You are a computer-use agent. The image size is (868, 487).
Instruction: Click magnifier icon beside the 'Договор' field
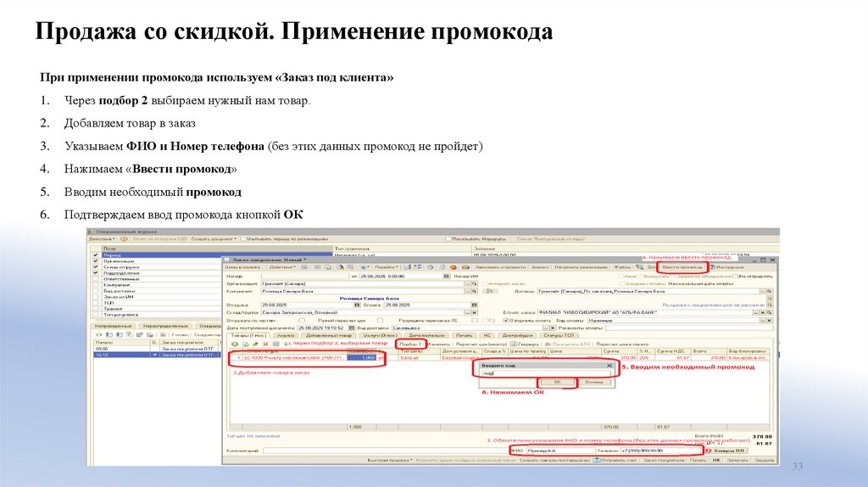click(x=770, y=291)
